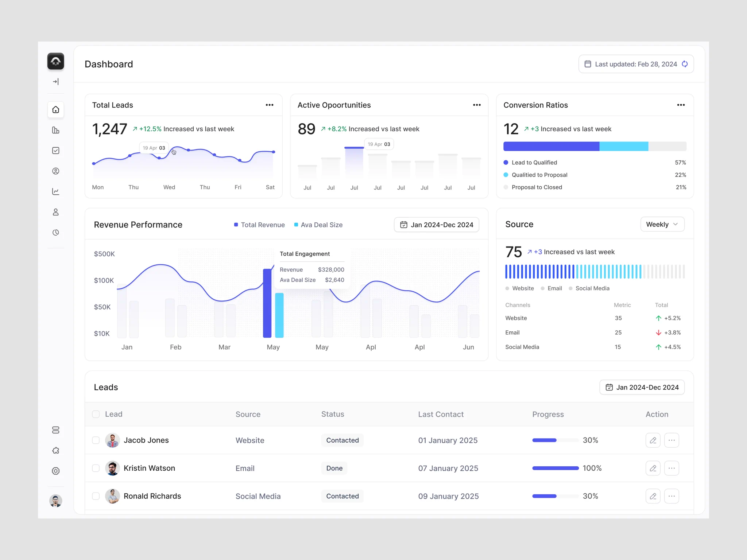Select all leads with header checkbox
Image resolution: width=747 pixels, height=560 pixels.
point(96,414)
